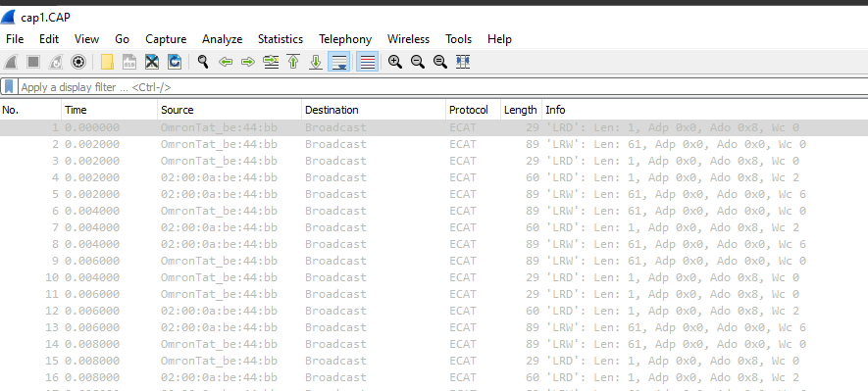868x391 pixels.
Task: Toggle packet list colorization
Action: [367, 62]
